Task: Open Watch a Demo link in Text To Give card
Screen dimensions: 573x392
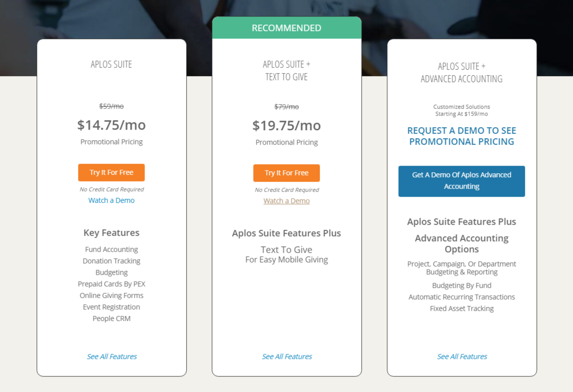Action: (x=286, y=201)
